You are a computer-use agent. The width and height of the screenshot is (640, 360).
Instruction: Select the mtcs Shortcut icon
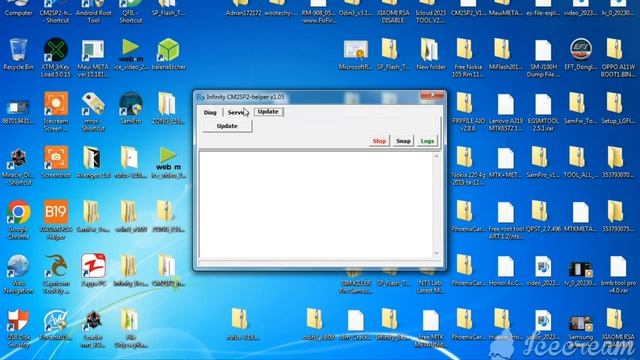[93, 112]
